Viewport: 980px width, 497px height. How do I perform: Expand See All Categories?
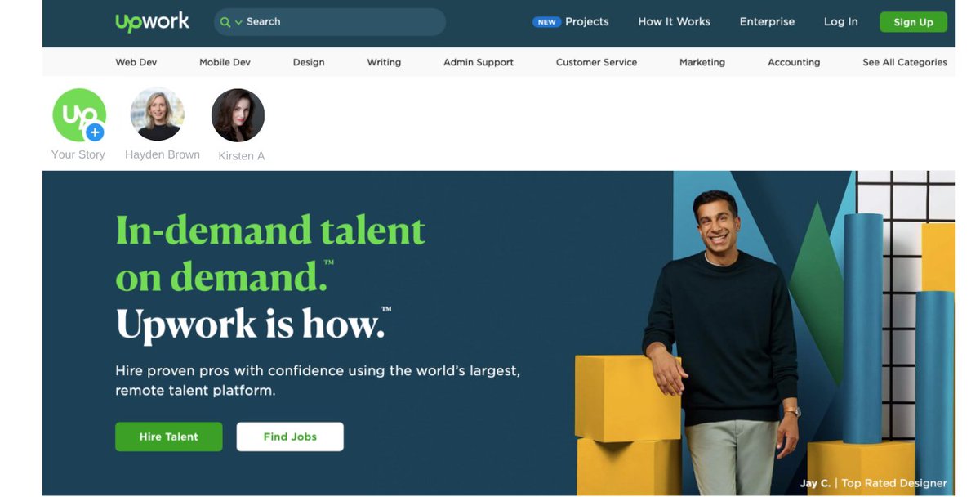click(905, 62)
